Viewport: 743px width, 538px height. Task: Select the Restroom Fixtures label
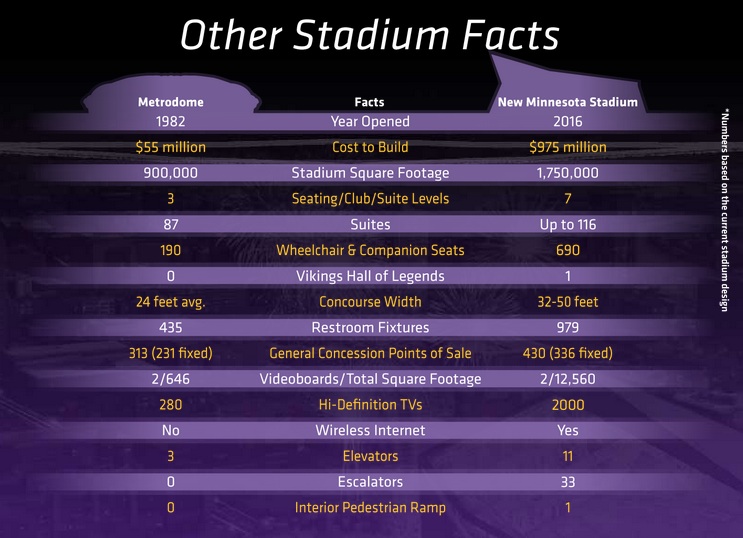click(370, 327)
